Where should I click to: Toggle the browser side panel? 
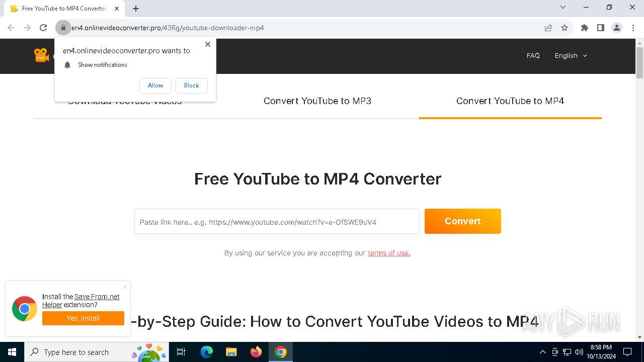[x=601, y=28]
